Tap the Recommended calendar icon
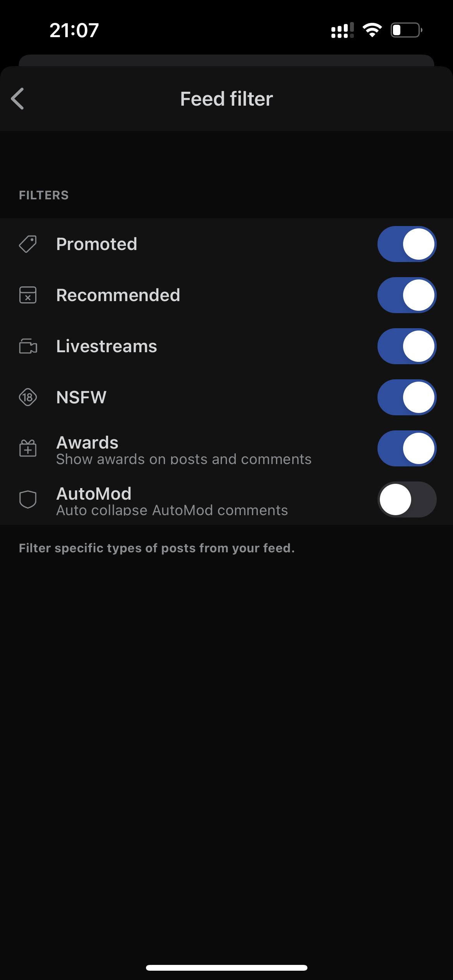The height and width of the screenshot is (980, 453). coord(28,295)
